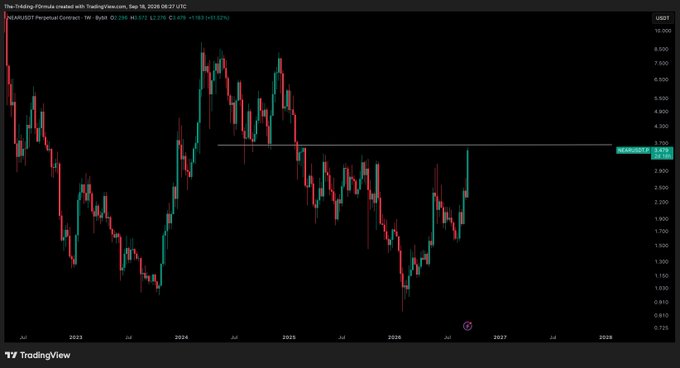Click the 2024 label on time axis
The image size is (680, 368).
(x=181, y=337)
